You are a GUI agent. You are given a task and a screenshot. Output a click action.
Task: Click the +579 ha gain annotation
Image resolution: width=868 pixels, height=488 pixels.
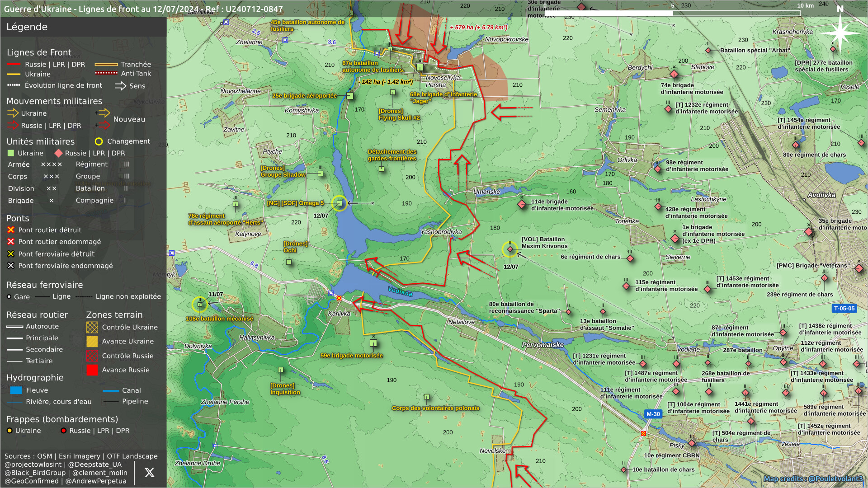(x=478, y=28)
